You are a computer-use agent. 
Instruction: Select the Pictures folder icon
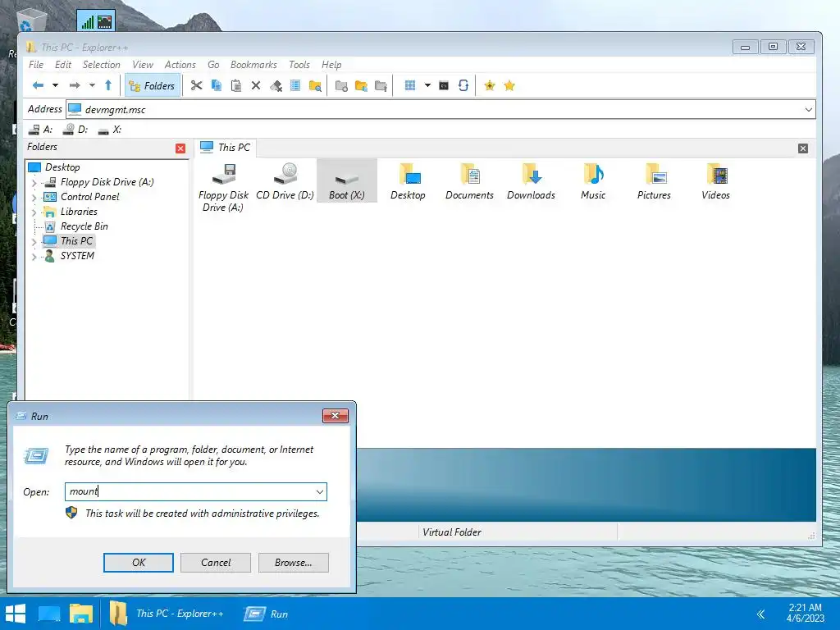(x=654, y=181)
